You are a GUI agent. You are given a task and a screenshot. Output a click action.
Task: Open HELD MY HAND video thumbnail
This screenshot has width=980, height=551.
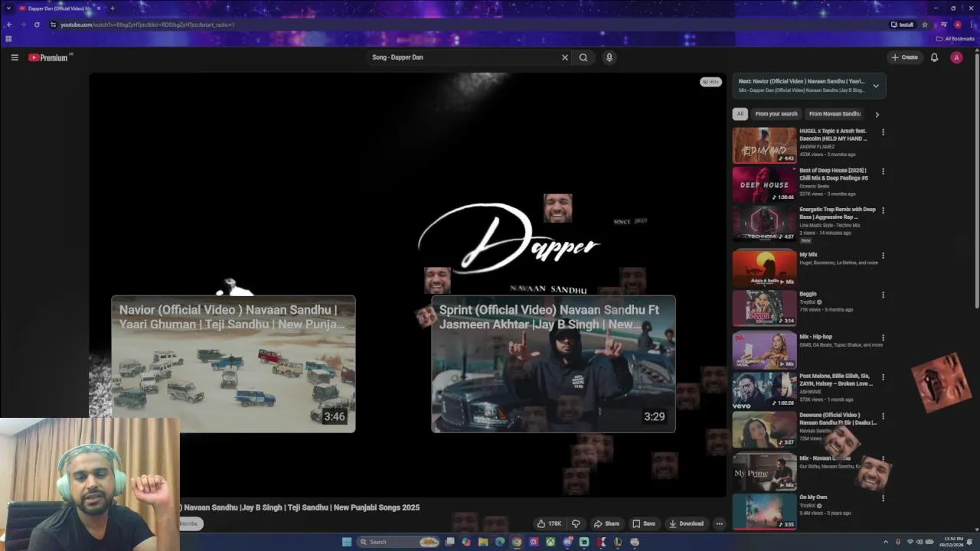click(764, 145)
